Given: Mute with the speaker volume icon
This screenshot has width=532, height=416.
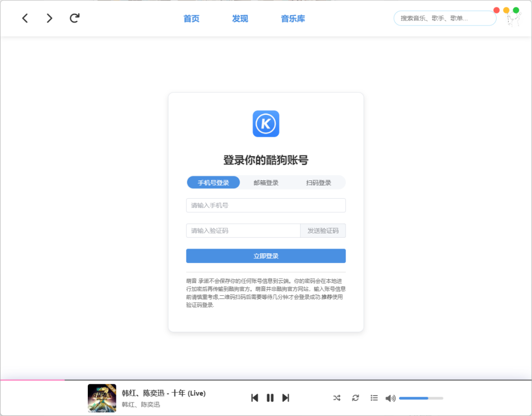Looking at the screenshot, I should coord(391,398).
